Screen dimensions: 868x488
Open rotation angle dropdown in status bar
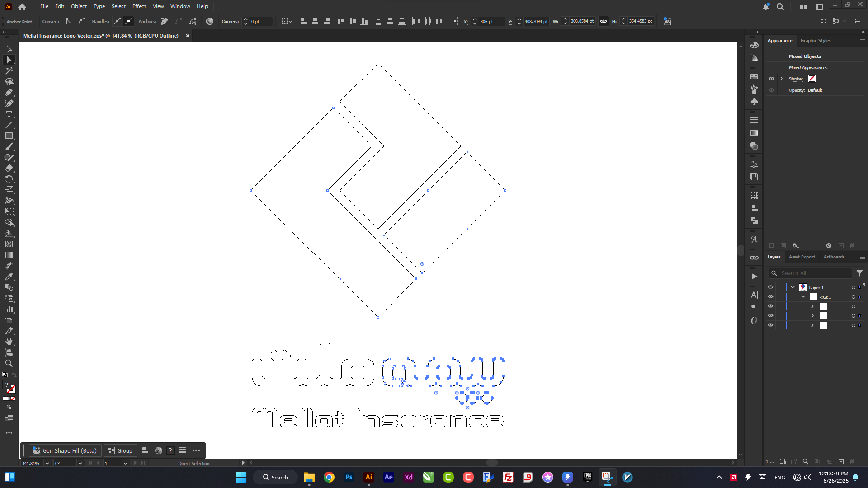coord(80,463)
